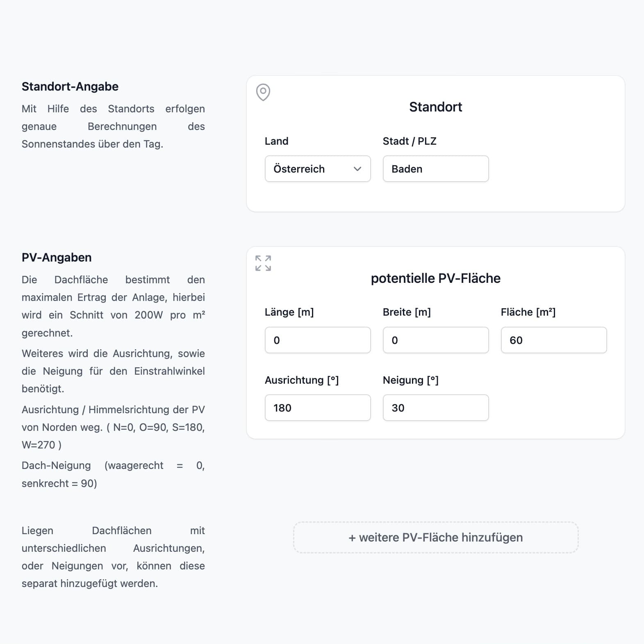644x644 pixels.
Task: Open the Land dropdown showing Österreich
Action: coord(318,169)
